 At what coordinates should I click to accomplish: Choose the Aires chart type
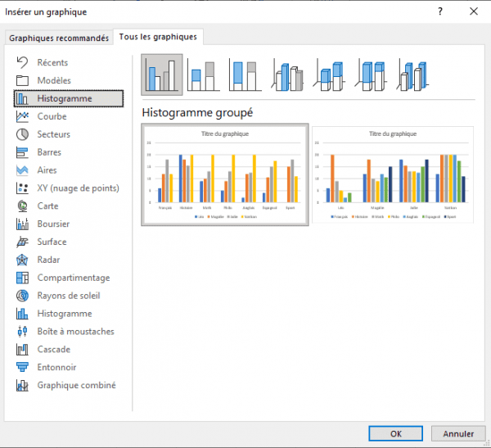69,170
